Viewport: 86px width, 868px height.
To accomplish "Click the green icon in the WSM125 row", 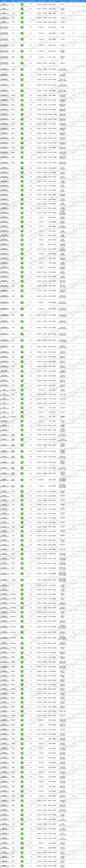I will (22, 63).
